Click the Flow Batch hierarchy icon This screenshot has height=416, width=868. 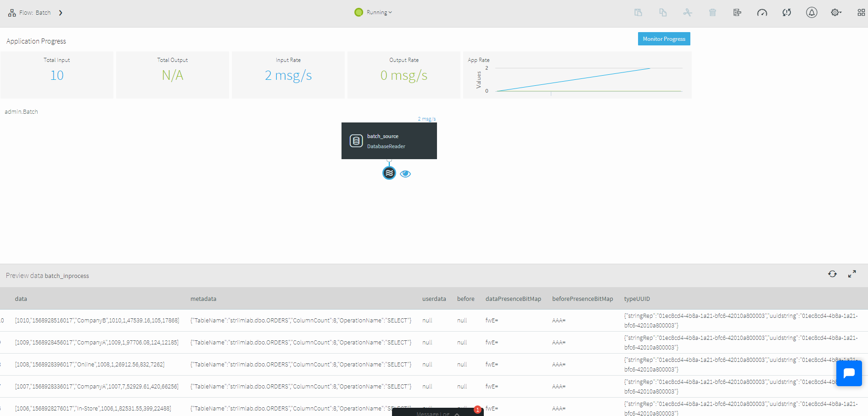12,13
